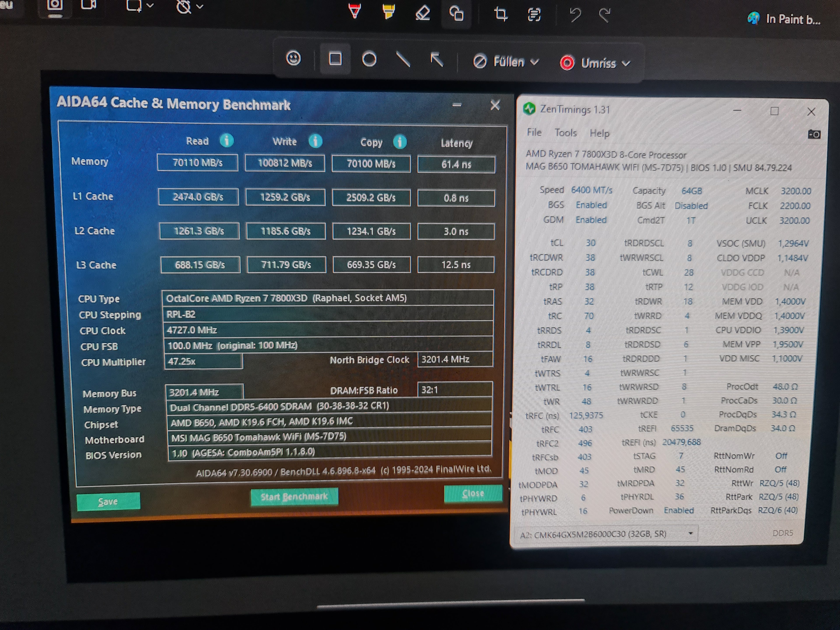Click the text actions scan icon
This screenshot has height=630, width=840.
pos(534,15)
